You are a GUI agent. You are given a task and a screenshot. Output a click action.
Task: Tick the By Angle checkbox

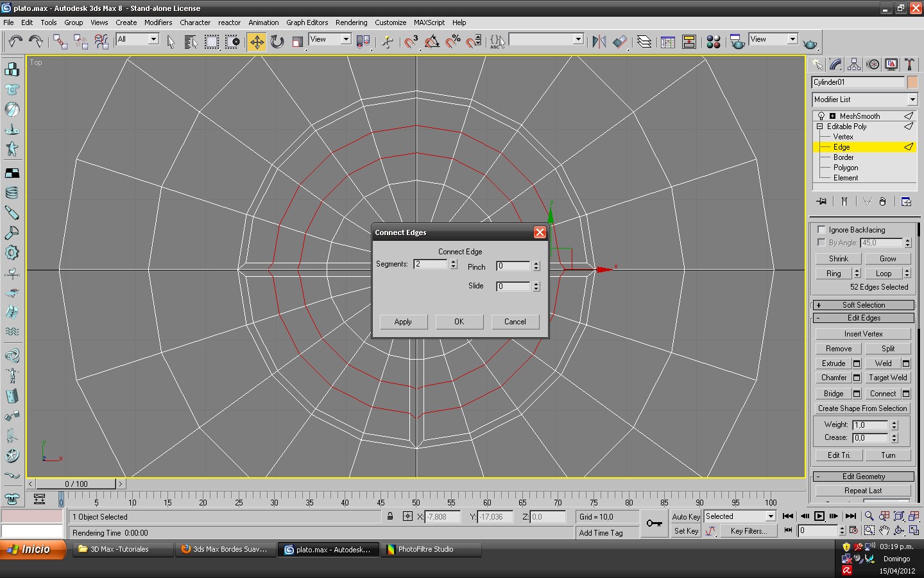pos(821,242)
